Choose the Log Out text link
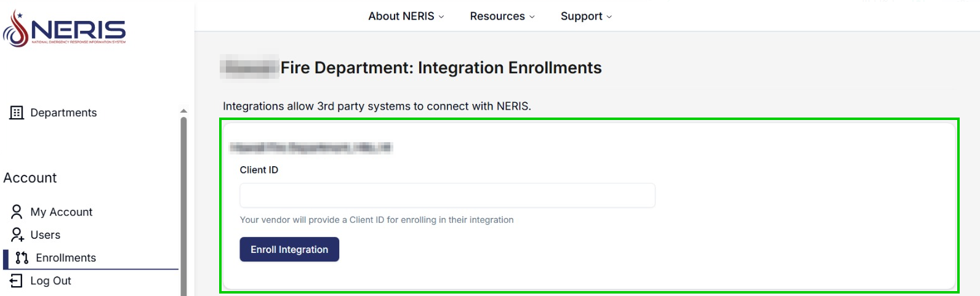The width and height of the screenshot is (980, 296). (x=50, y=281)
